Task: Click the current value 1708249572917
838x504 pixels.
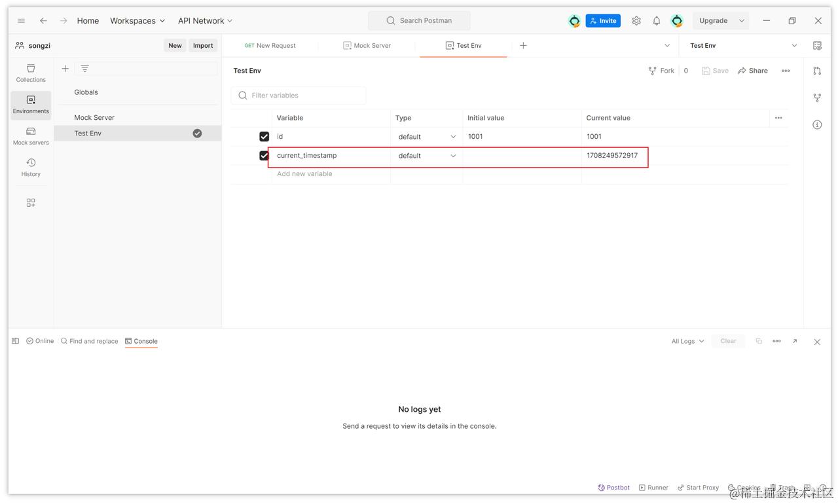Action: click(x=612, y=156)
